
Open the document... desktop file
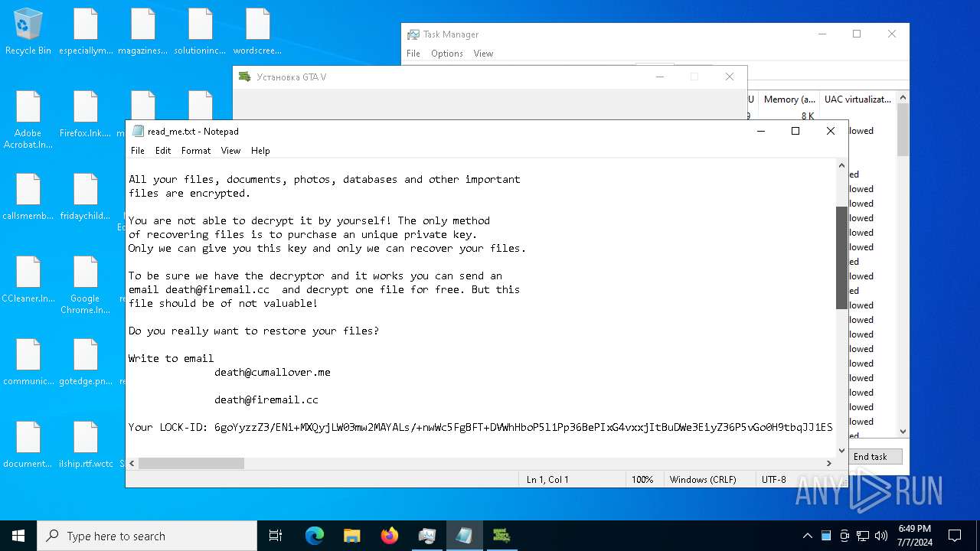28,445
